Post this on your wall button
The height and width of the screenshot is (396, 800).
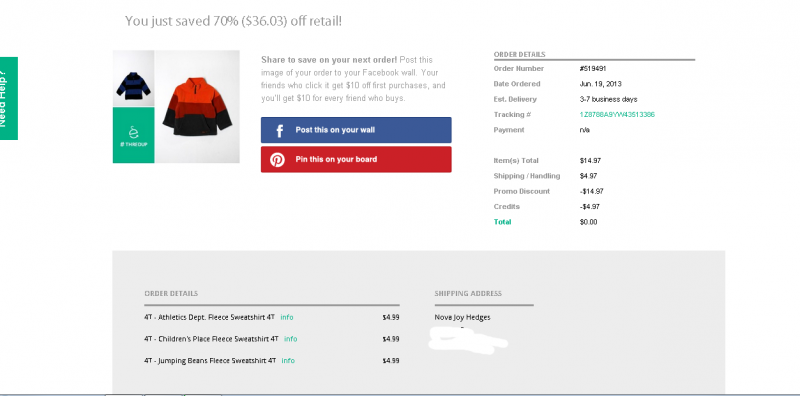point(356,130)
